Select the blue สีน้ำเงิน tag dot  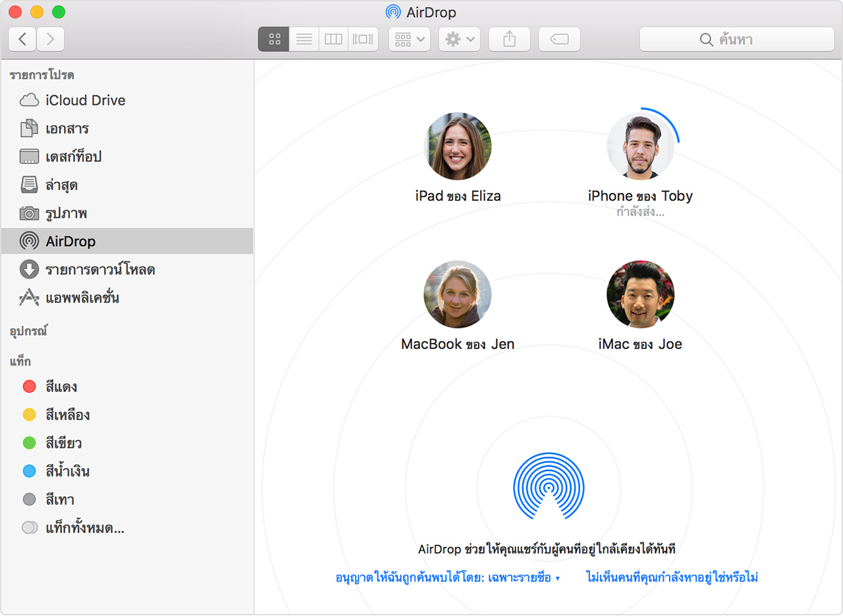click(29, 471)
